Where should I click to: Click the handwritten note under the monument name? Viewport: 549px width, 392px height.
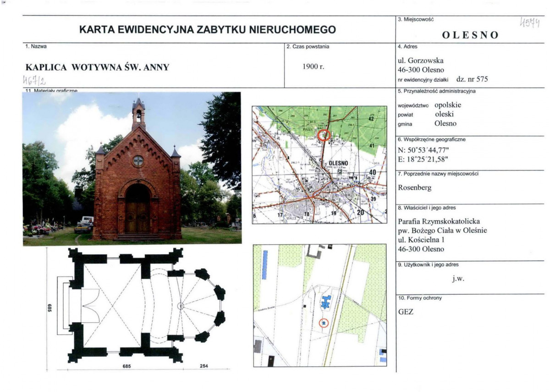coord(34,81)
